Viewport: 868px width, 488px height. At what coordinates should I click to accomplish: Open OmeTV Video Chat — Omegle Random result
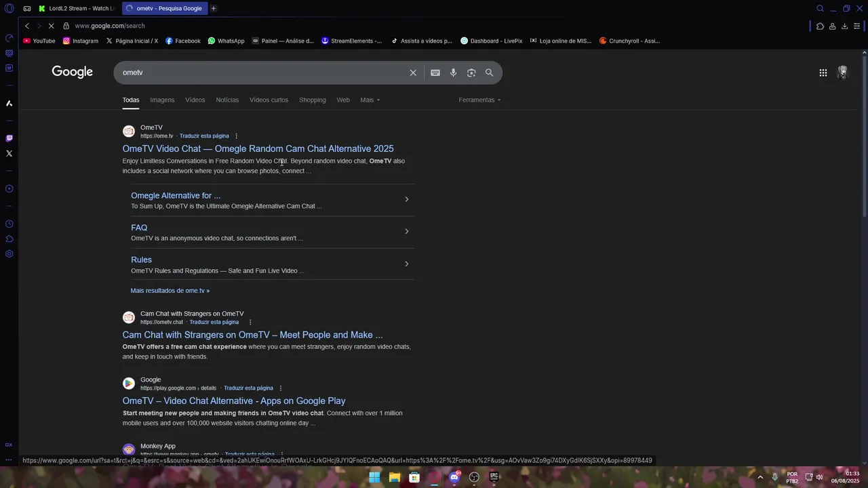point(258,148)
